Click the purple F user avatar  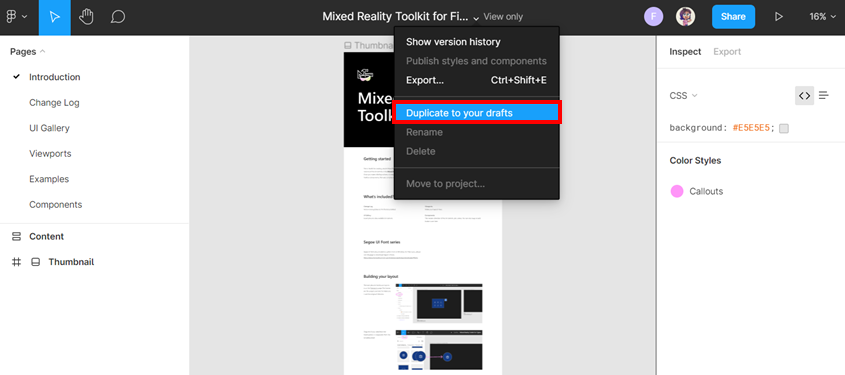coord(653,17)
